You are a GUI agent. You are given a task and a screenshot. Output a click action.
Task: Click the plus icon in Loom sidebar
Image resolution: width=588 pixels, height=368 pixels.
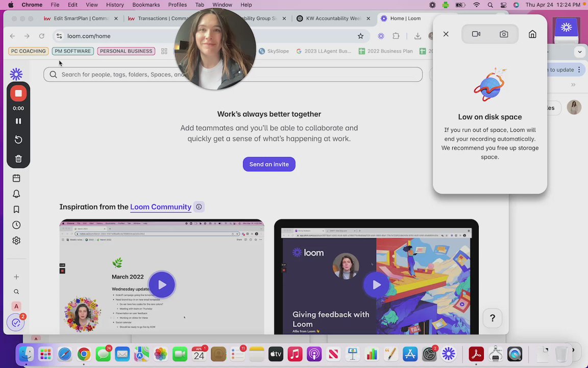[16, 277]
